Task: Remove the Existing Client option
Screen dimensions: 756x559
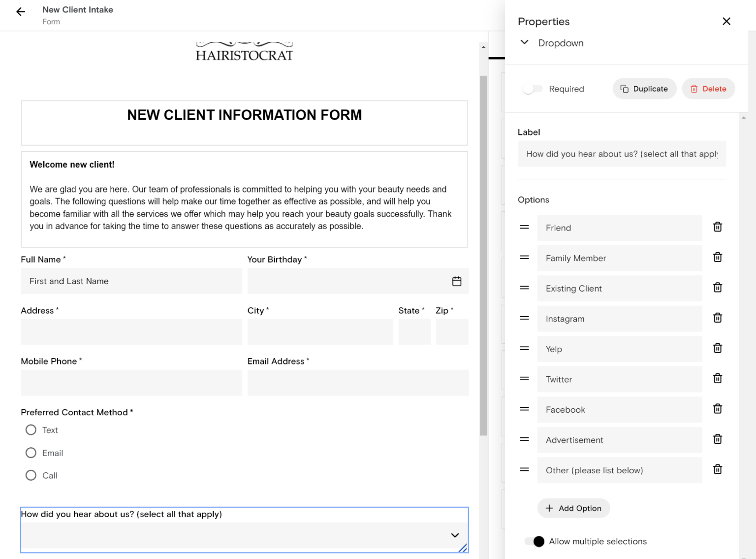Action: click(718, 288)
